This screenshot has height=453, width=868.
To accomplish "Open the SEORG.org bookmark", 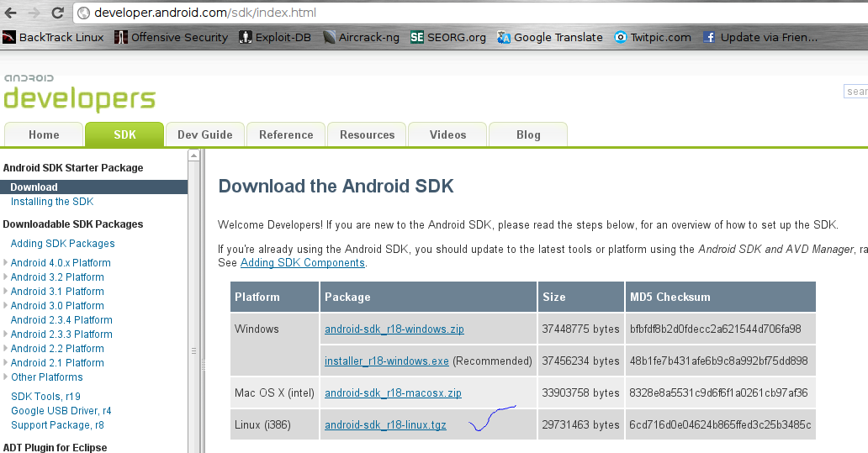I will 447,37.
